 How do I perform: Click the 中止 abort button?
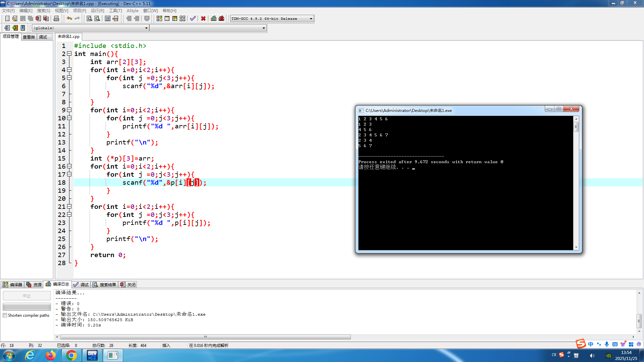click(x=27, y=296)
